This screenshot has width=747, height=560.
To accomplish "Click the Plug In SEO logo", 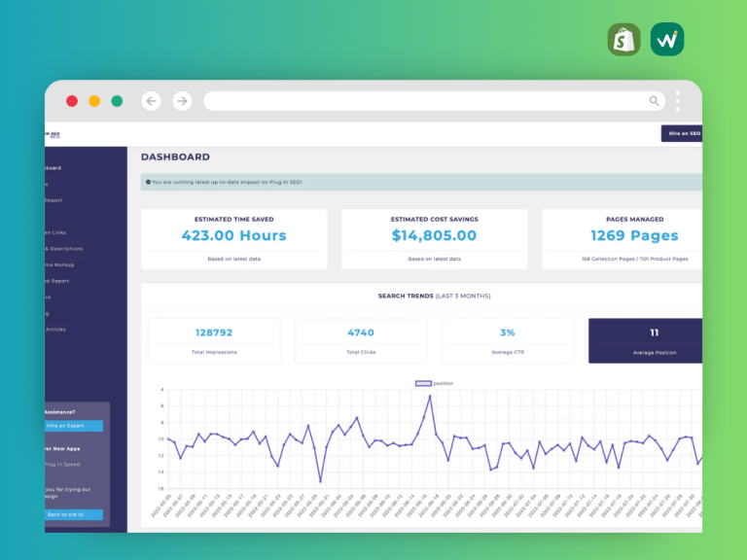I will [53, 135].
